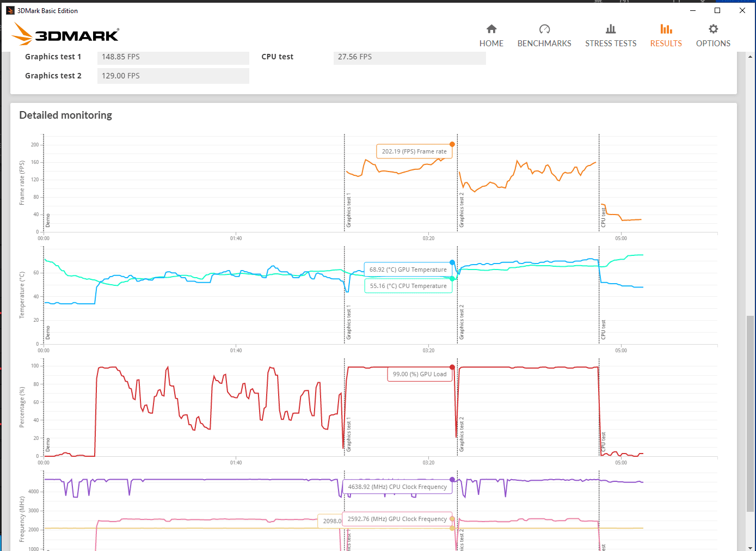Maximize the 3DMark window
This screenshot has height=551, width=756.
[717, 10]
